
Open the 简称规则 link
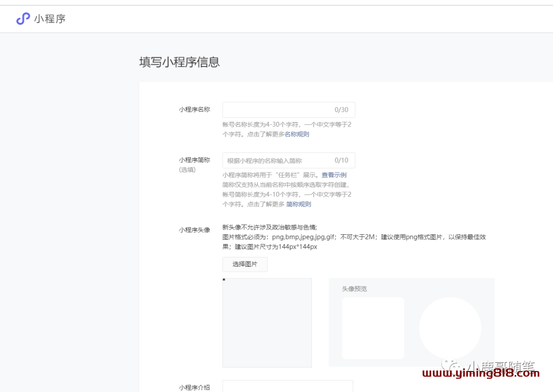click(299, 204)
